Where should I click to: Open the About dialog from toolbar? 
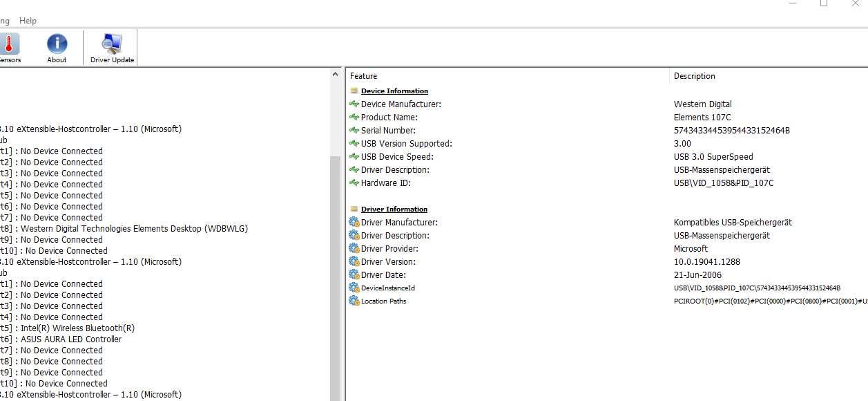pos(57,48)
